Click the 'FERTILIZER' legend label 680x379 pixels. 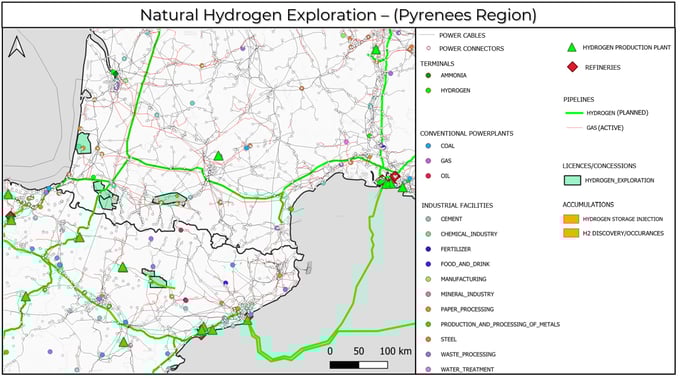tap(456, 249)
